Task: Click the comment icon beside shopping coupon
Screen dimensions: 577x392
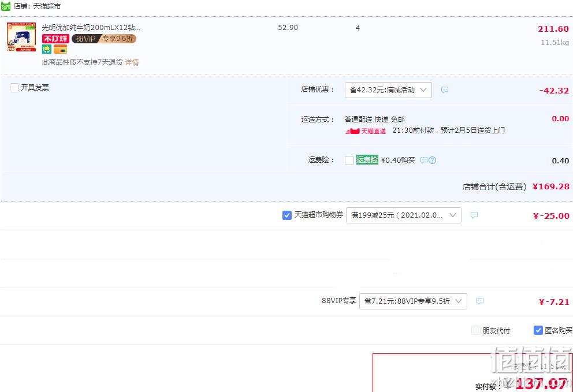Action: click(474, 215)
